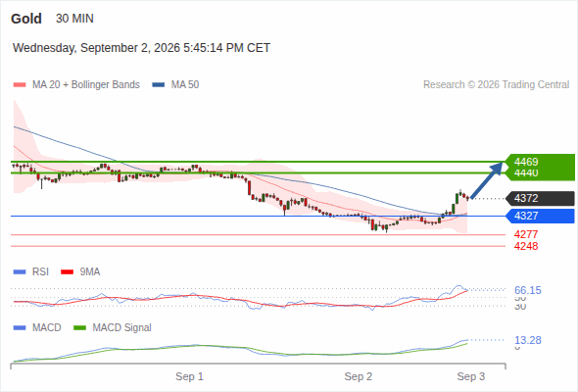Click the 'Sep 2' time axis label
Screen dimensions: 578x392
[359, 376]
